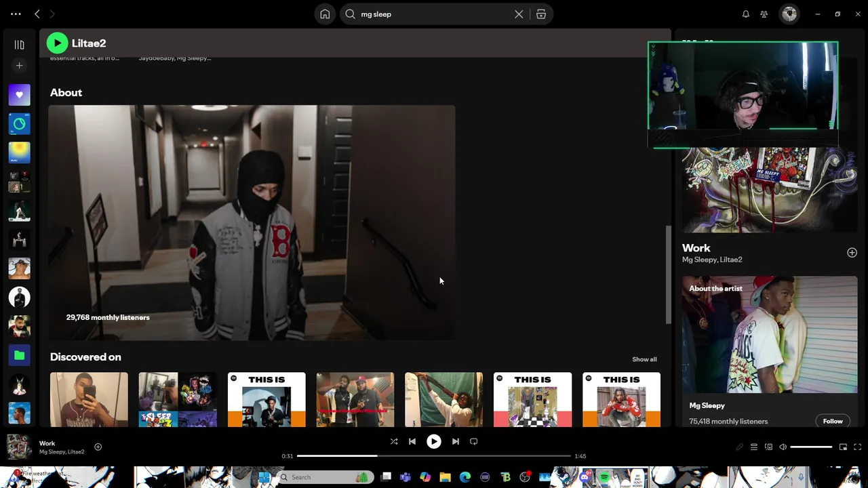Focus the 'mg sleep' search field
Viewport: 868px width, 488px height.
click(x=434, y=14)
